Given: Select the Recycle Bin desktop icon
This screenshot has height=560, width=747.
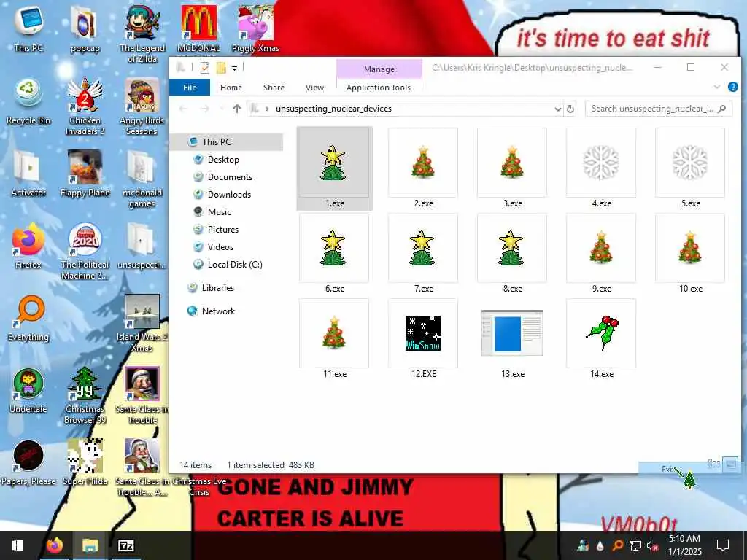Looking at the screenshot, I should click(x=28, y=102).
